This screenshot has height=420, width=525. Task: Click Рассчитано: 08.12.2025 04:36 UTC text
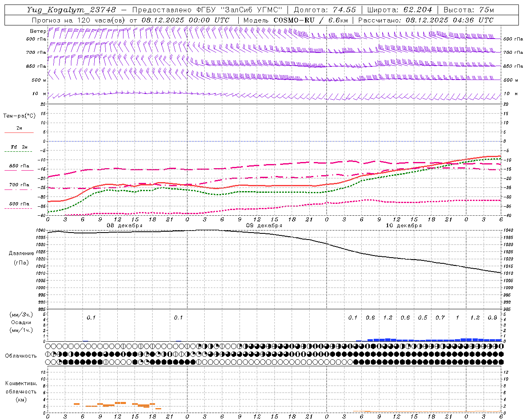tap(426, 20)
